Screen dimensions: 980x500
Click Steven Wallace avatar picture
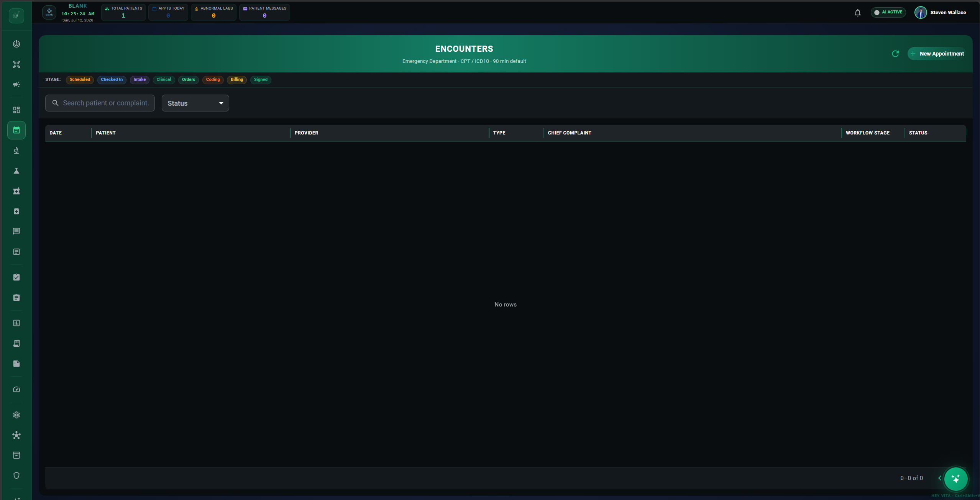[921, 12]
